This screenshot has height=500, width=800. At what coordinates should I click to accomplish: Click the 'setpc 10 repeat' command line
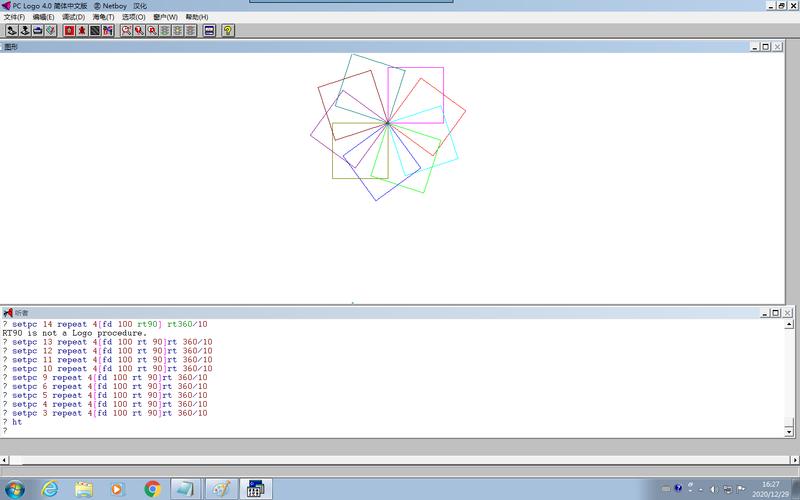(107, 368)
